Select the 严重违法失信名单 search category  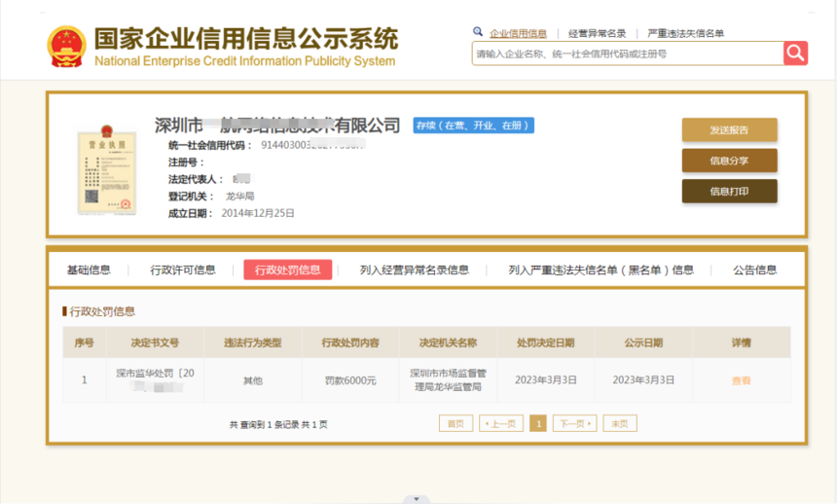coord(686,34)
